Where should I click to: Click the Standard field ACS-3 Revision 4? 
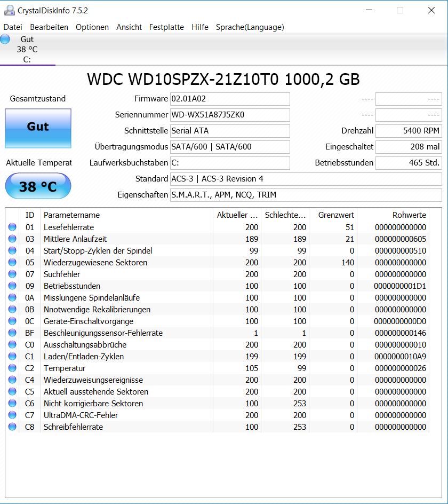tap(306, 179)
